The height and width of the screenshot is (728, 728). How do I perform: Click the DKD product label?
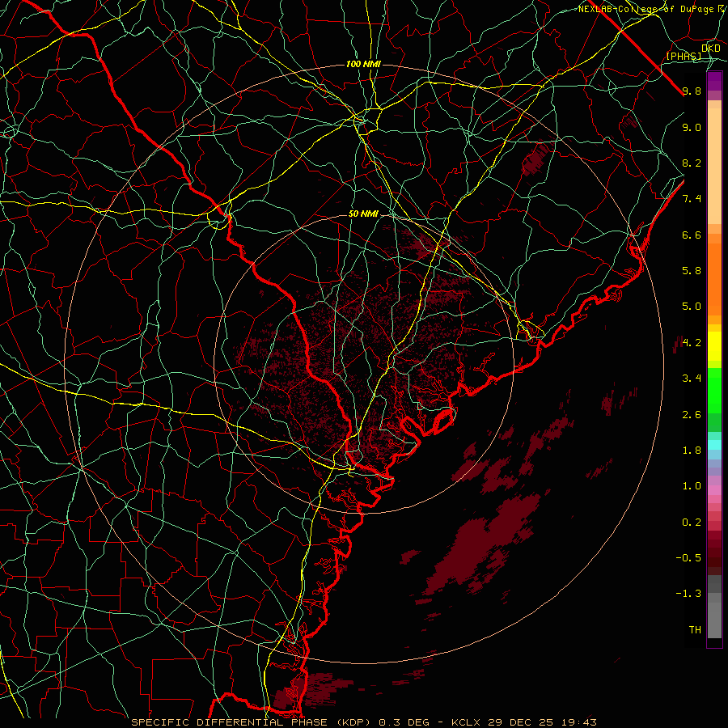click(x=711, y=49)
